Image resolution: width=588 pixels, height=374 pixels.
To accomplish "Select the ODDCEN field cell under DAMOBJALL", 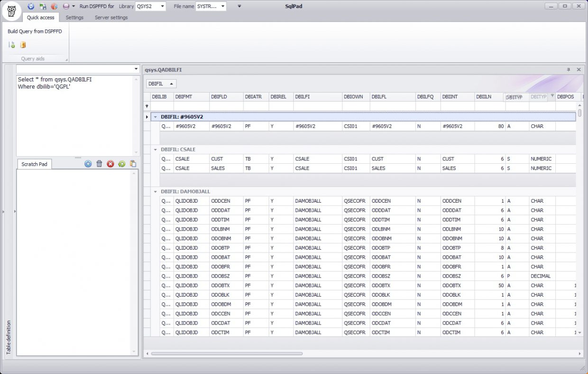I will [x=227, y=201].
